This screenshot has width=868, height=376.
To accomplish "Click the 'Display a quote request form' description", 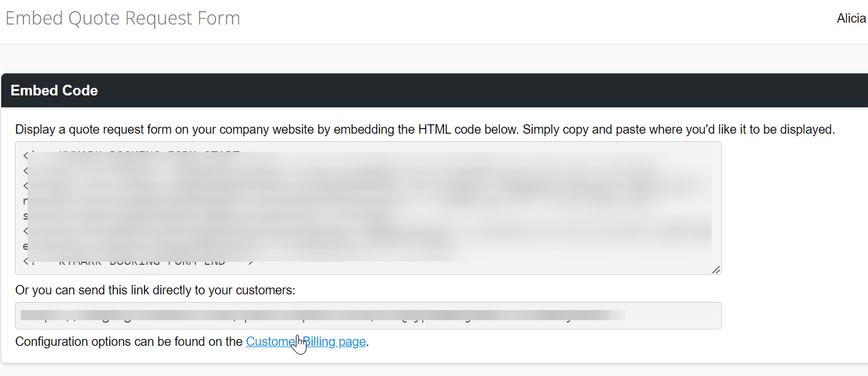I will point(425,130).
